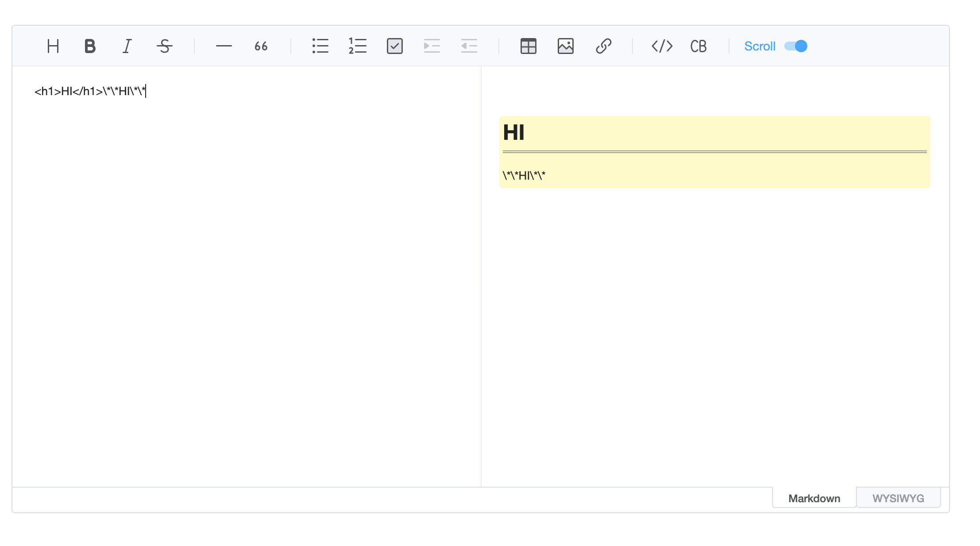
Task: Apply Italic styling
Action: [127, 46]
